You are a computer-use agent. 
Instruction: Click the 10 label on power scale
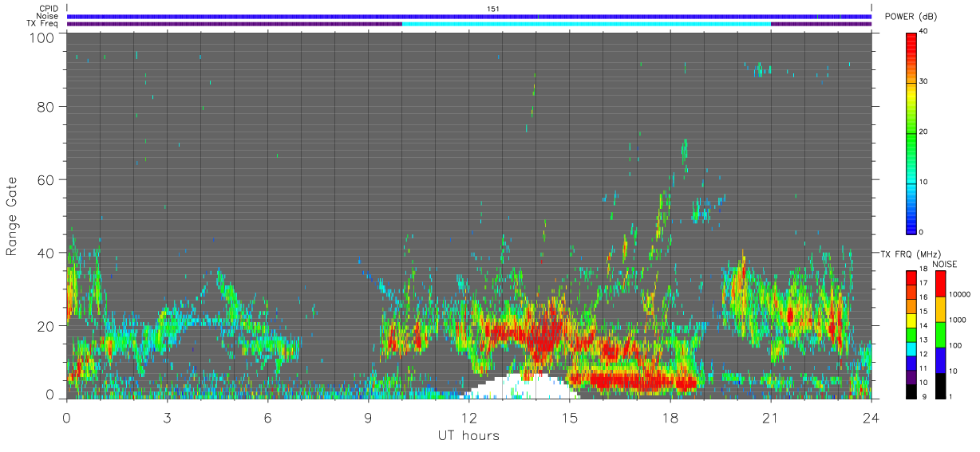point(923,183)
